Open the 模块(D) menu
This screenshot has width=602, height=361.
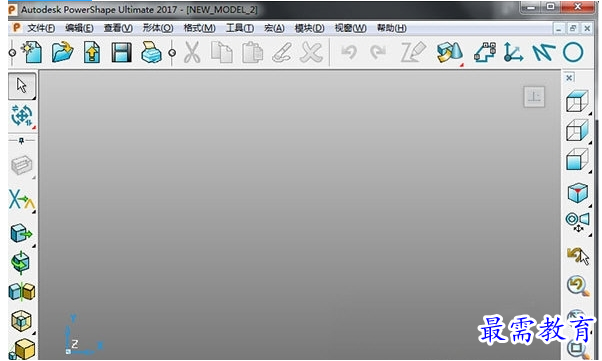pyautogui.click(x=309, y=28)
